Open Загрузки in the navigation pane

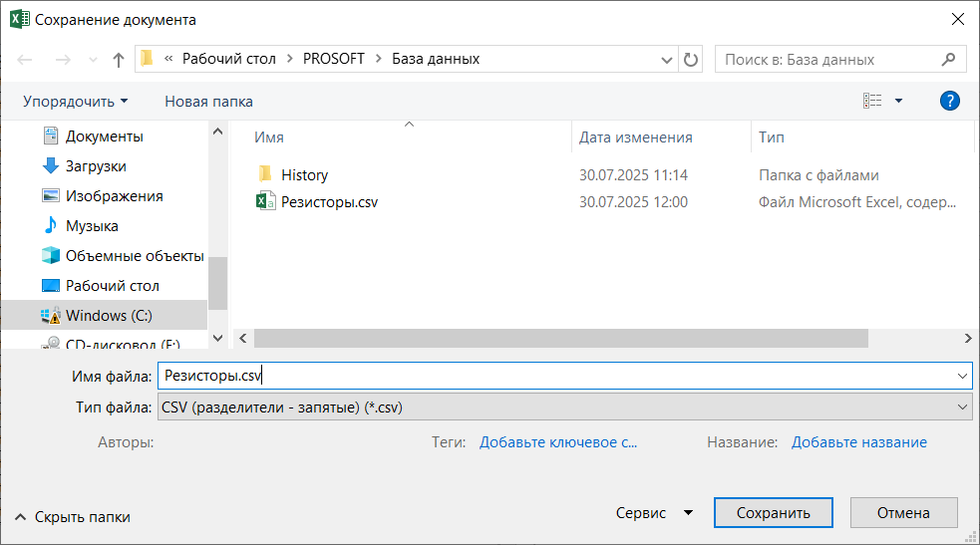96,166
